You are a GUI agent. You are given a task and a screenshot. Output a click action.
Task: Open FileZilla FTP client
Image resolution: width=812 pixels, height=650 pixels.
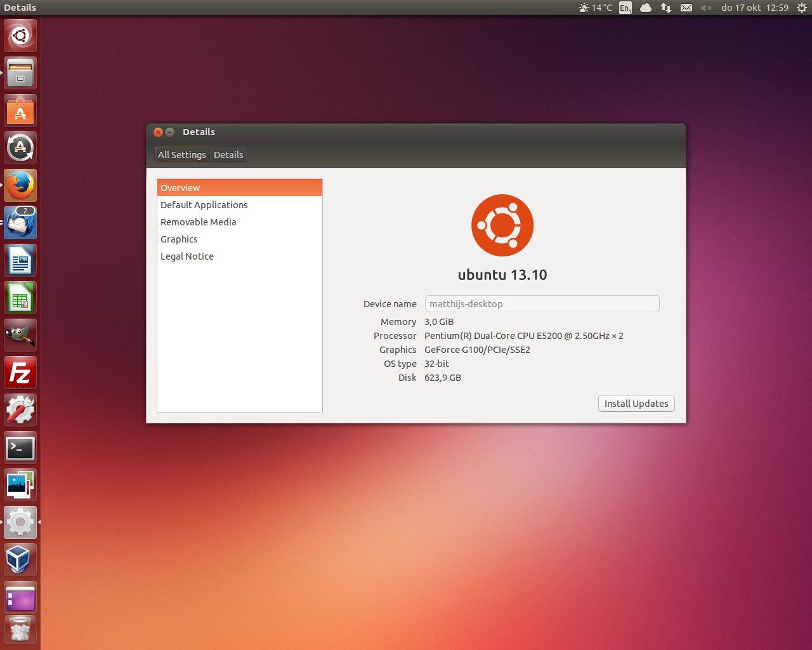coord(20,373)
